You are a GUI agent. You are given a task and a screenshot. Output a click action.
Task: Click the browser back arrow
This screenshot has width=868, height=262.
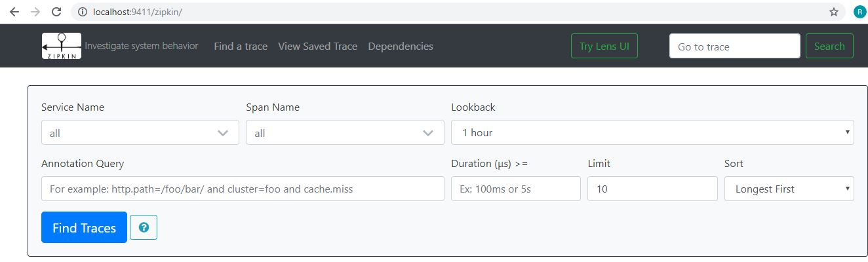click(14, 12)
